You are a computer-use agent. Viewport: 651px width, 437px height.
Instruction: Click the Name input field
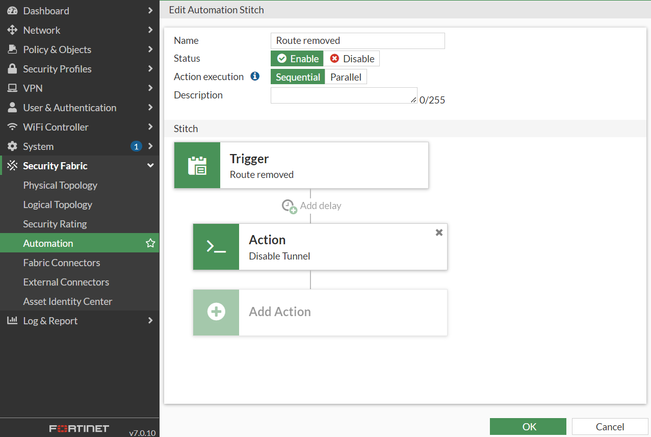pyautogui.click(x=357, y=41)
